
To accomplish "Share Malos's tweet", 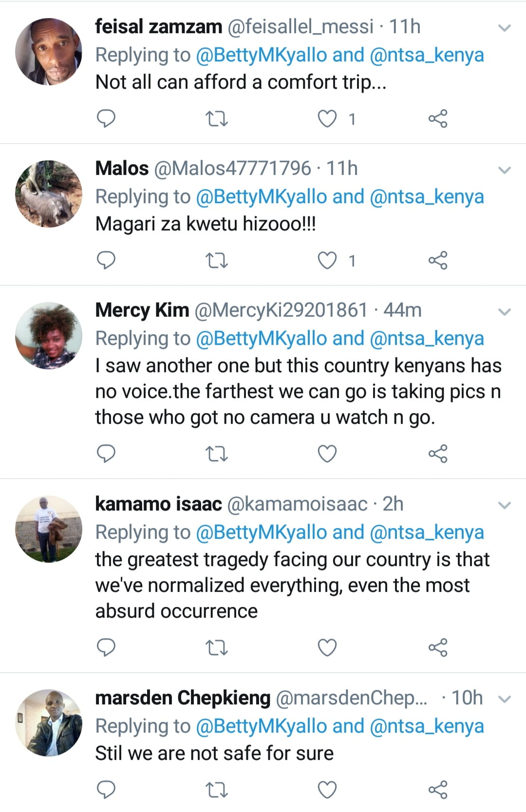I will coord(437,261).
